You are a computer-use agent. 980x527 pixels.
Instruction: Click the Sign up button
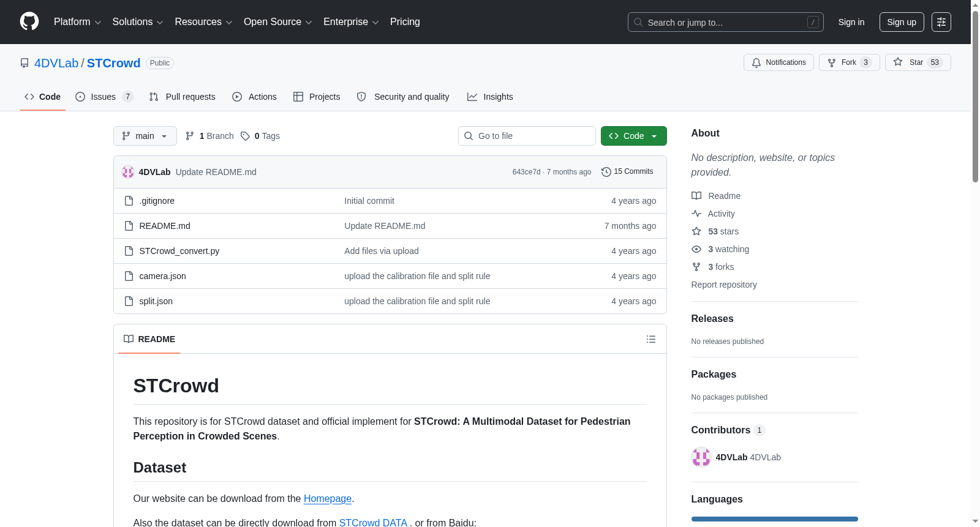[902, 22]
